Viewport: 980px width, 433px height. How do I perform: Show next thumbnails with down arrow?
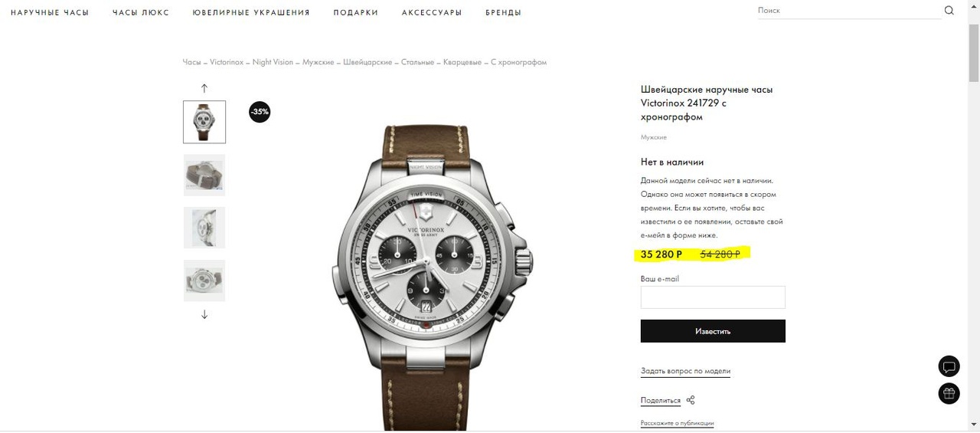click(x=204, y=314)
